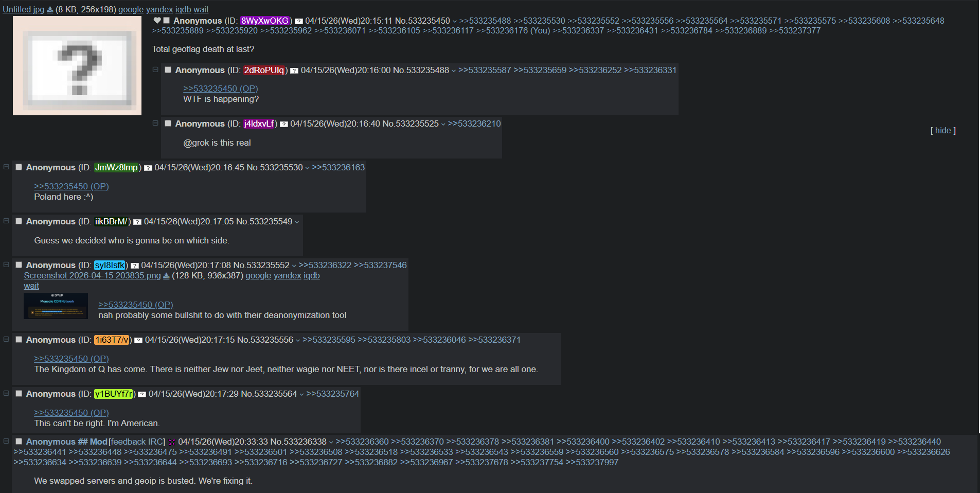Click the flag icon beside ID y1BUYf7r

[x=142, y=394]
